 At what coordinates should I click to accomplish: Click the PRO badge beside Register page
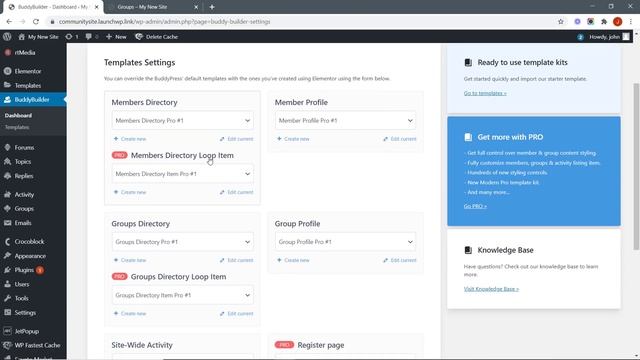click(x=284, y=345)
